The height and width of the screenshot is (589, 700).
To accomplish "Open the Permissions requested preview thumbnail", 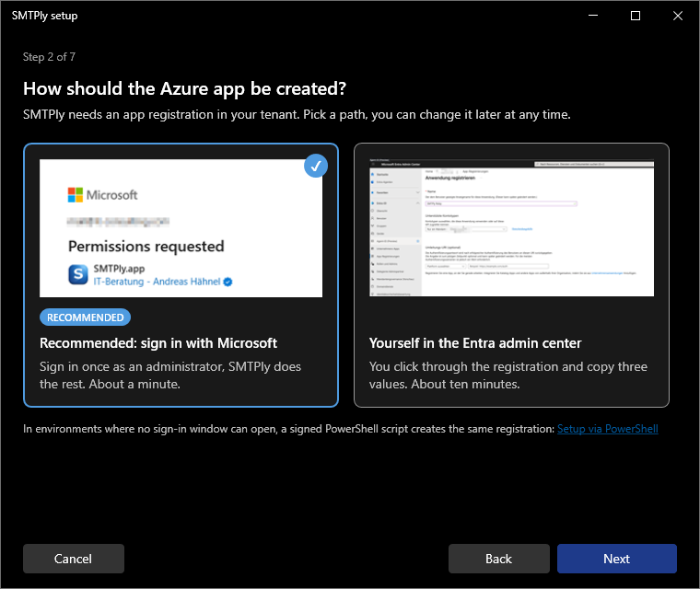I will (x=181, y=228).
